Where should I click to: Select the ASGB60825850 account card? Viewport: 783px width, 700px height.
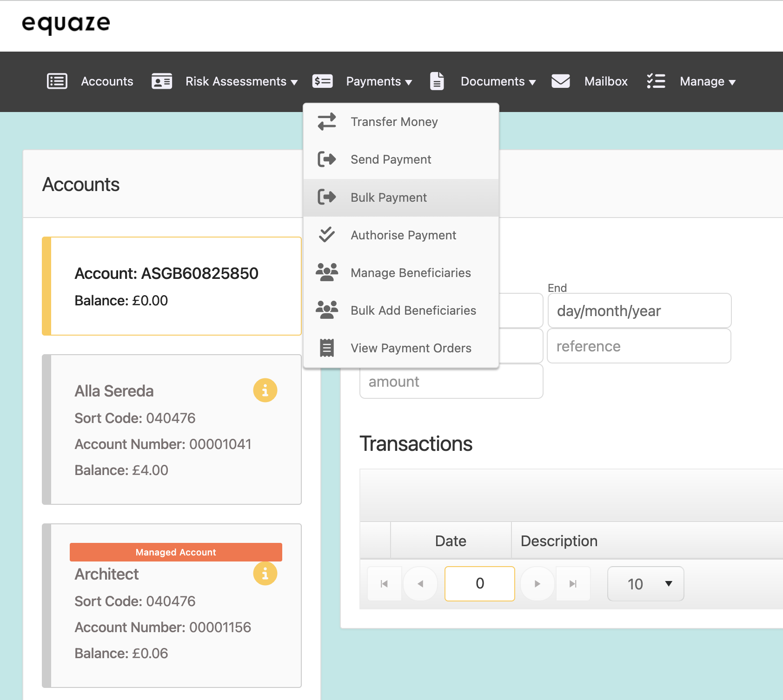tap(172, 286)
